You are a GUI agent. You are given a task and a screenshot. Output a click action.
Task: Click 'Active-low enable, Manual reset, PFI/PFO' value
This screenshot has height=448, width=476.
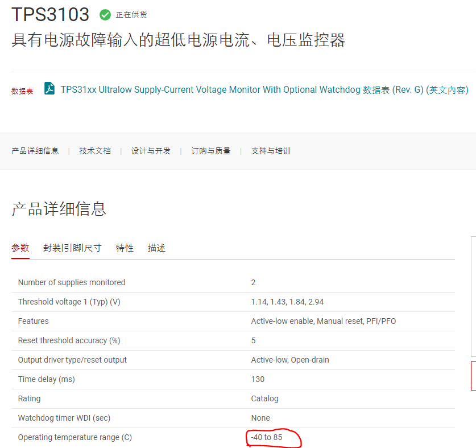tap(323, 321)
